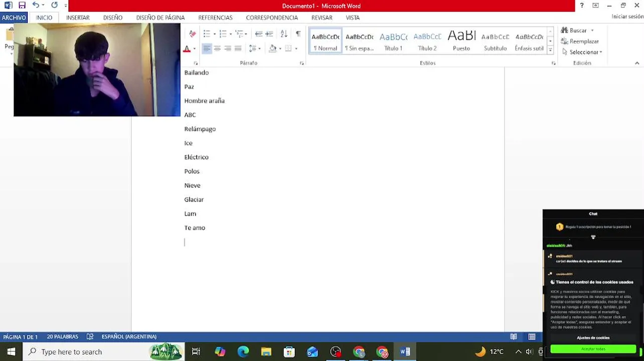Click the Buscar button
644x361 pixels.
574,31
